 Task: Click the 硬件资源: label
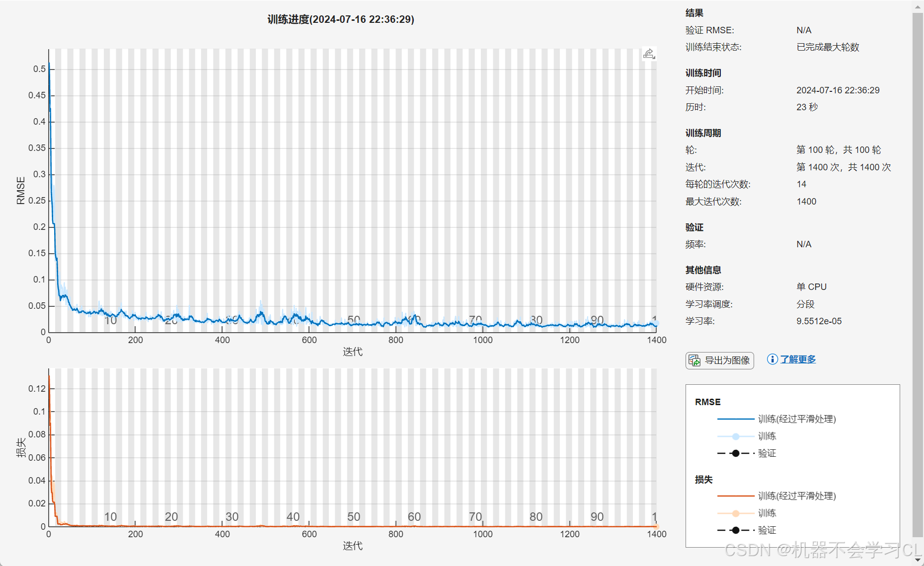pos(704,287)
